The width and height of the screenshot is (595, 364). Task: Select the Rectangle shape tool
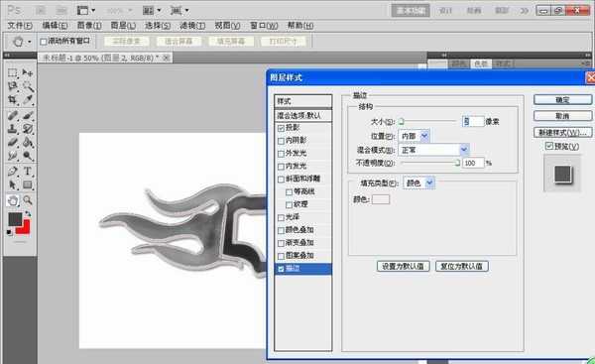pos(28,184)
